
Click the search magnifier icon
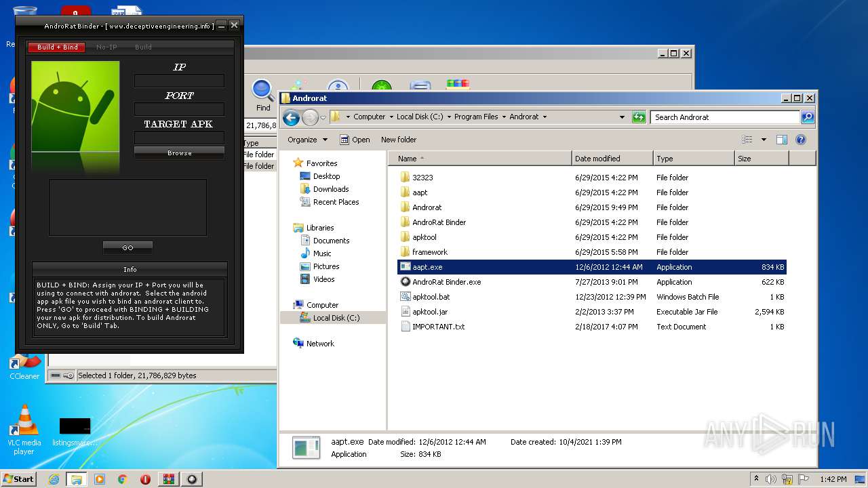click(807, 117)
